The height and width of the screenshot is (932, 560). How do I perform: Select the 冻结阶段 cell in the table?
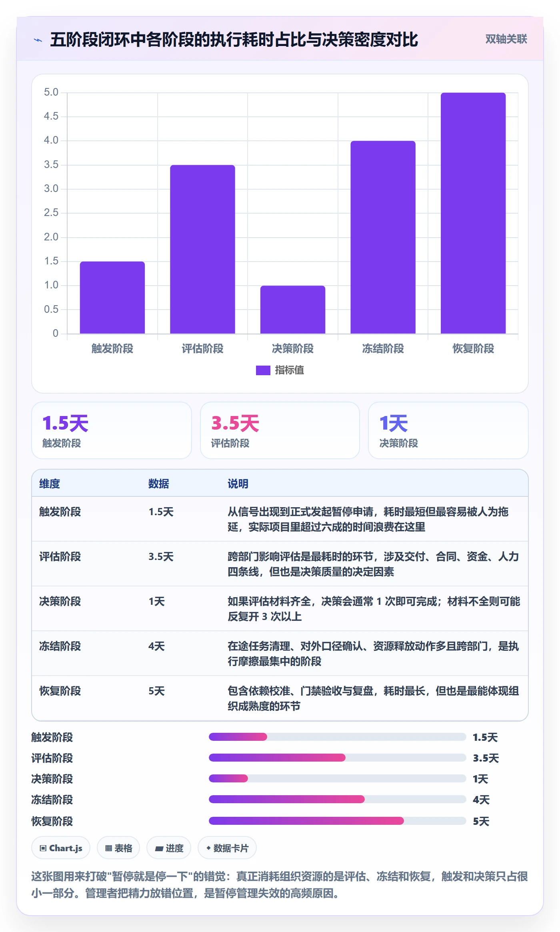[60, 646]
